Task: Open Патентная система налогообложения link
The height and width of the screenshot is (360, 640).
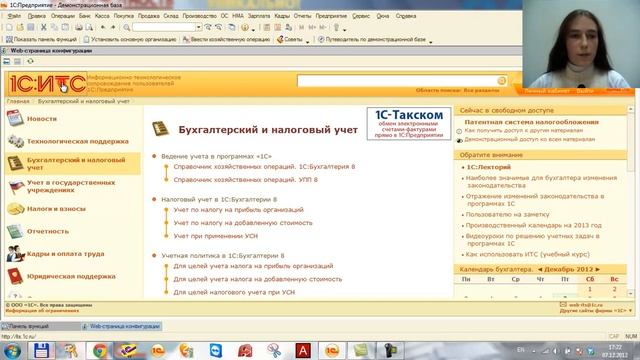Action: pos(531,122)
